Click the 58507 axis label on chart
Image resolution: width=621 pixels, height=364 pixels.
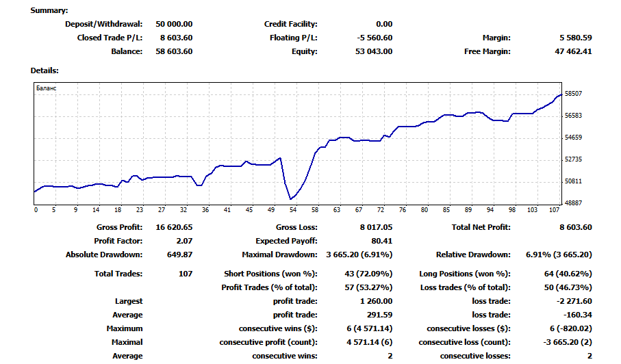pos(573,94)
